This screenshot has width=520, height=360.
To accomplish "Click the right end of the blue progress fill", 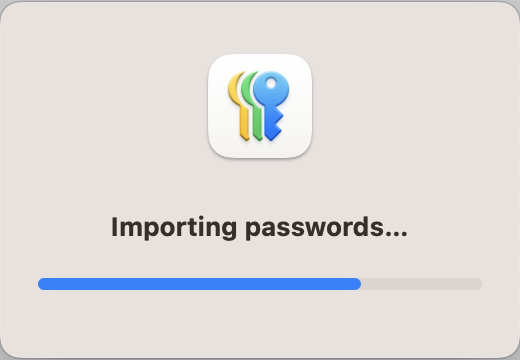I will pyautogui.click(x=358, y=284).
